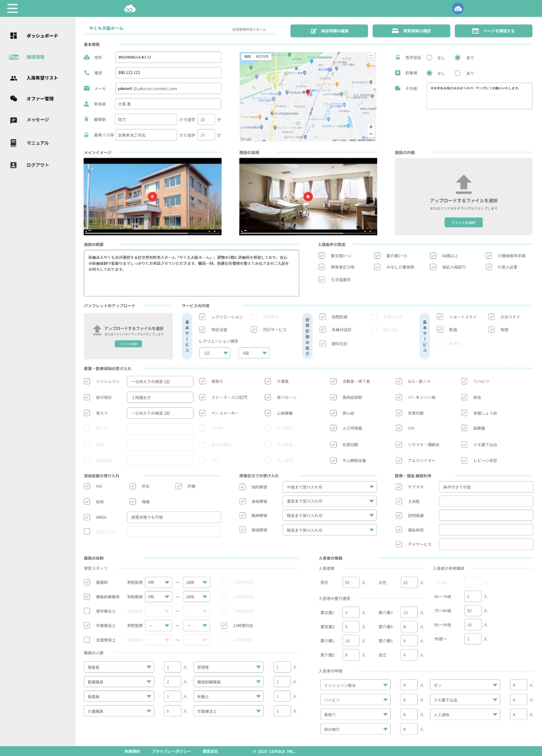Click the メール address input field
Viewport: 542px width, 756px height.
pyautogui.click(x=168, y=88)
